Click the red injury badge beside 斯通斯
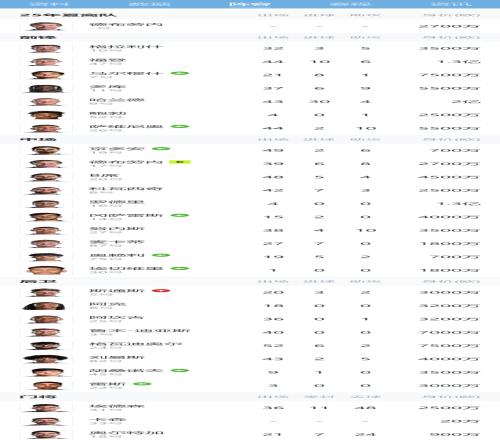The height and width of the screenshot is (440, 500). [x=161, y=291]
